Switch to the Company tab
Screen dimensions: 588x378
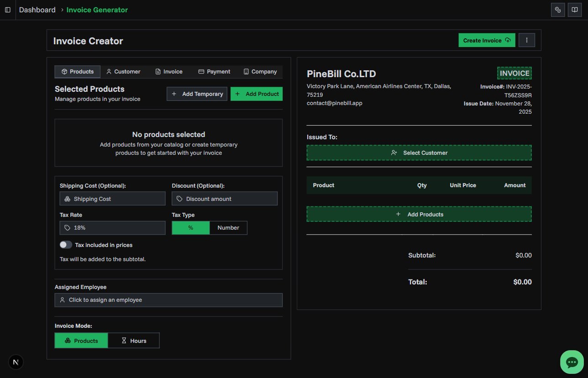tap(260, 72)
